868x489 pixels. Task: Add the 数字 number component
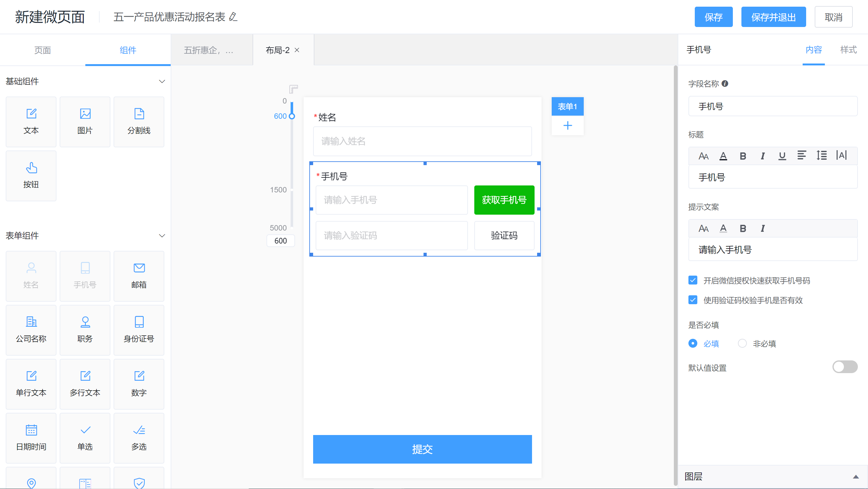(x=139, y=384)
